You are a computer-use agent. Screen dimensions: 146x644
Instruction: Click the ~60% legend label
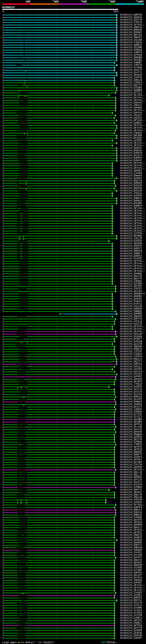point(83,2)
